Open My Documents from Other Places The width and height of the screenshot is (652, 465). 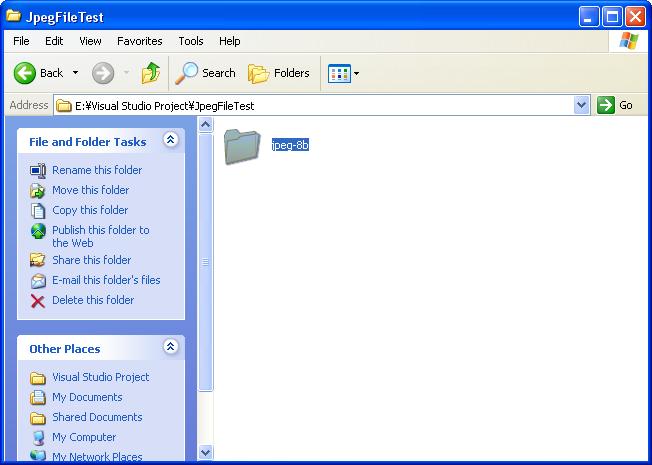point(87,397)
